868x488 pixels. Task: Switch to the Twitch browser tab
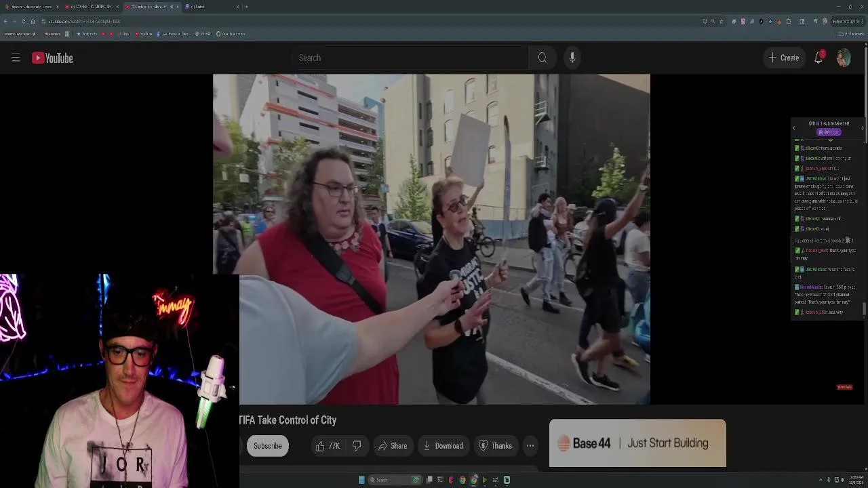click(212, 7)
